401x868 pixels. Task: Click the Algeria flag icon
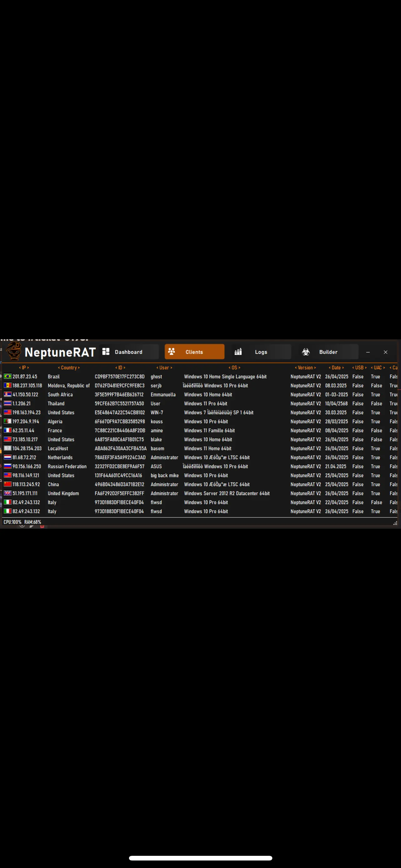7,422
